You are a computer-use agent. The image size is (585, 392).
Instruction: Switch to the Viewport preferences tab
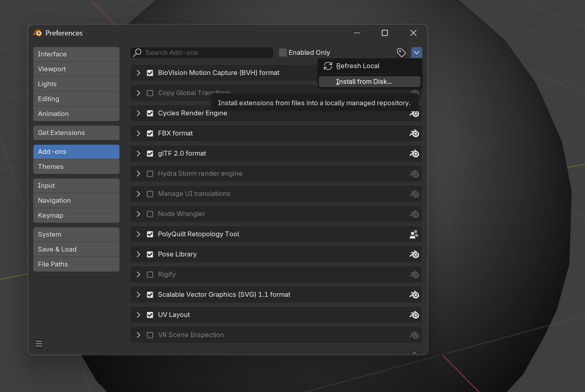tap(76, 69)
